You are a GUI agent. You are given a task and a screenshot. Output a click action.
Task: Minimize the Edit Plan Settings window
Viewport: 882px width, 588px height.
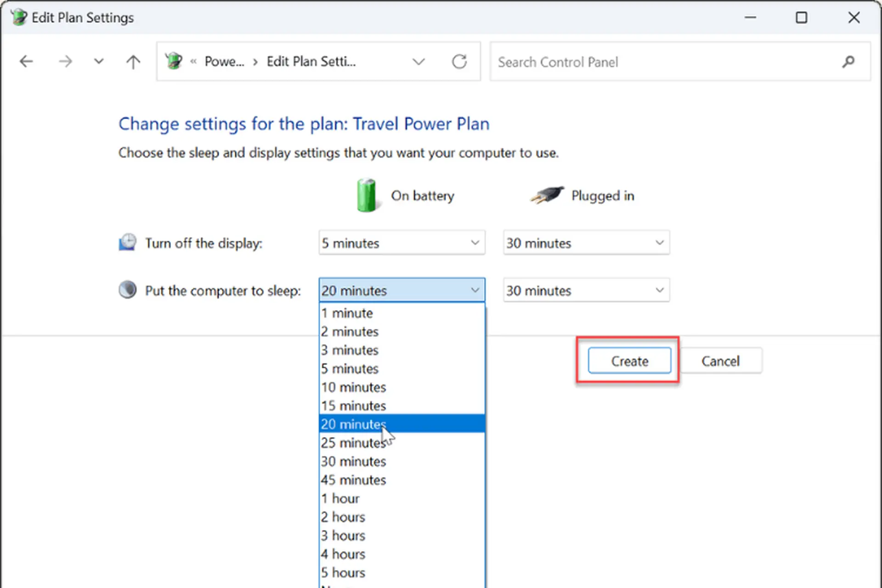[x=750, y=17]
